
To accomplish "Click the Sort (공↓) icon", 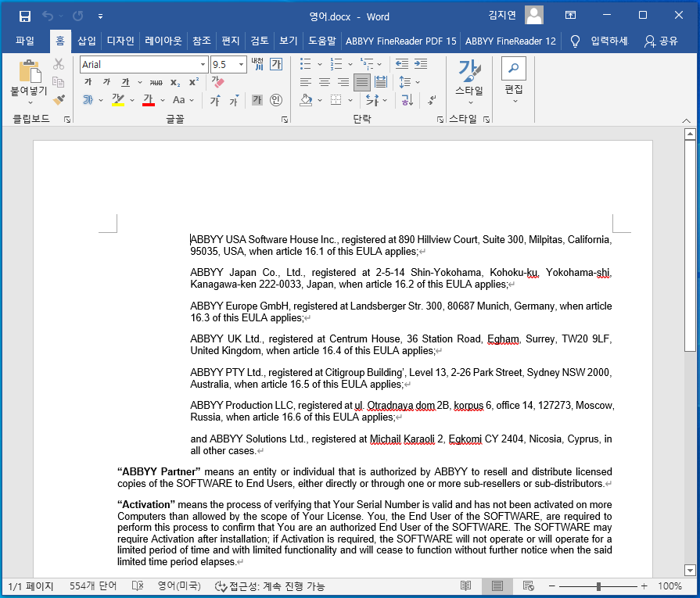I will tap(407, 100).
